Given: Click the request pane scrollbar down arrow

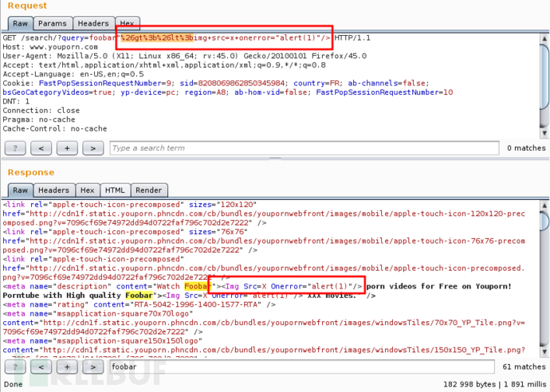Looking at the screenshot, I should [x=544, y=133].
